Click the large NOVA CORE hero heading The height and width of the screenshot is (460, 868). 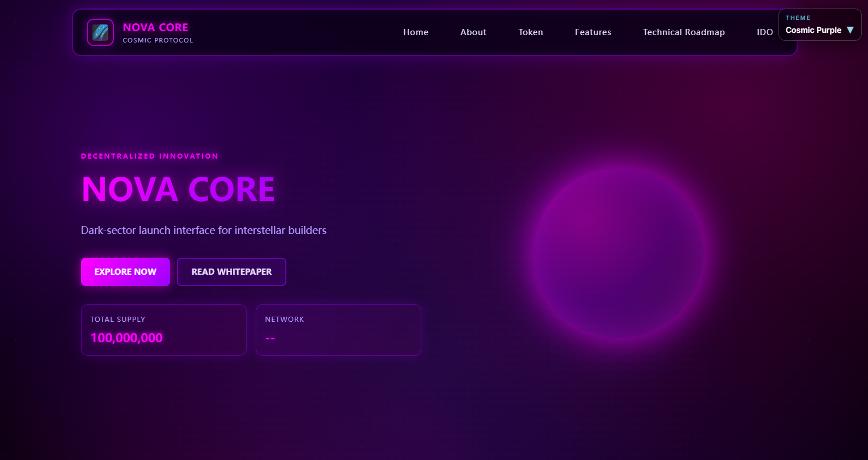click(x=178, y=189)
